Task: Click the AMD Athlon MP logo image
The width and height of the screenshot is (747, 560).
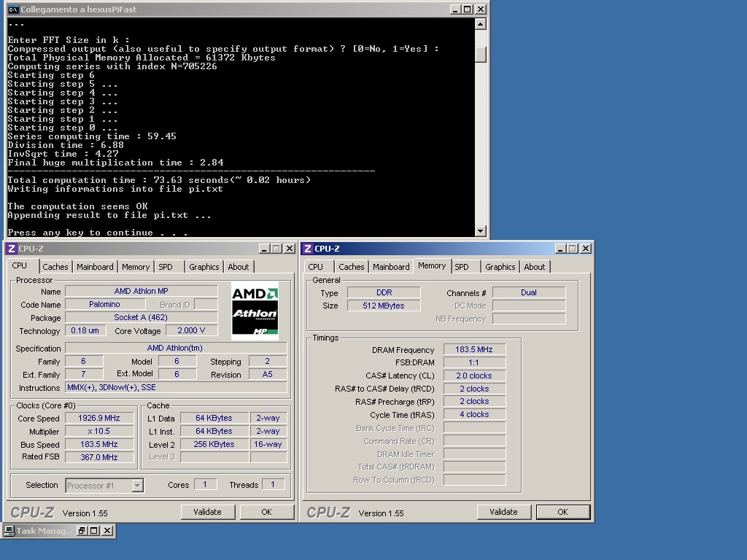Action: click(x=255, y=312)
